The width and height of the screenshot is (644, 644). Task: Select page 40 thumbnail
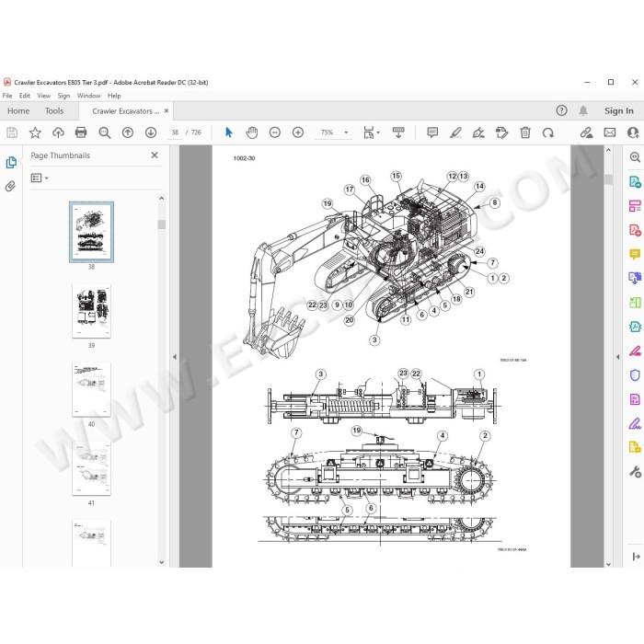(91, 389)
